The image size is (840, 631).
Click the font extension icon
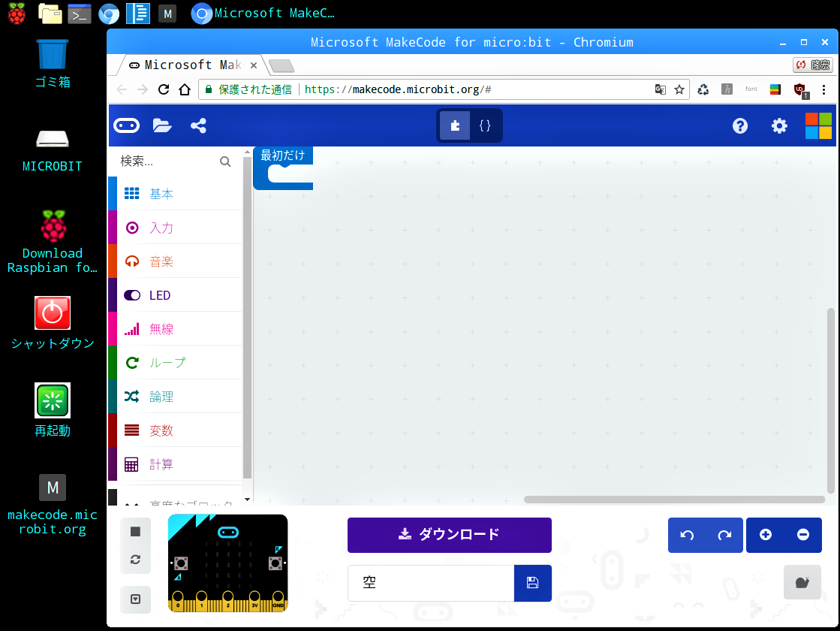pyautogui.click(x=751, y=89)
